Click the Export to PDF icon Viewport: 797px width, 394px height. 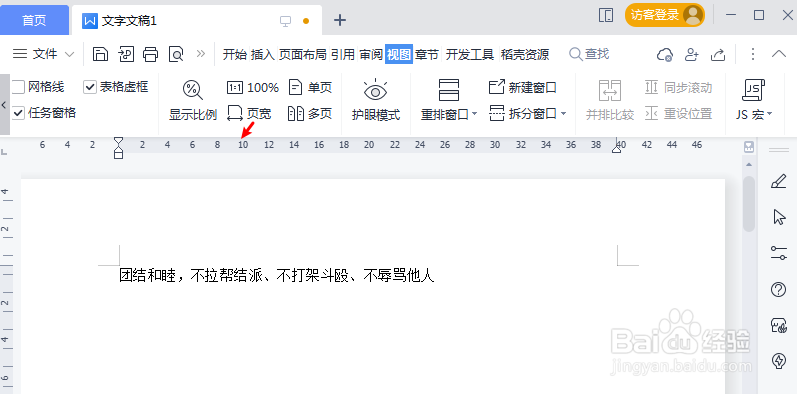coord(126,54)
